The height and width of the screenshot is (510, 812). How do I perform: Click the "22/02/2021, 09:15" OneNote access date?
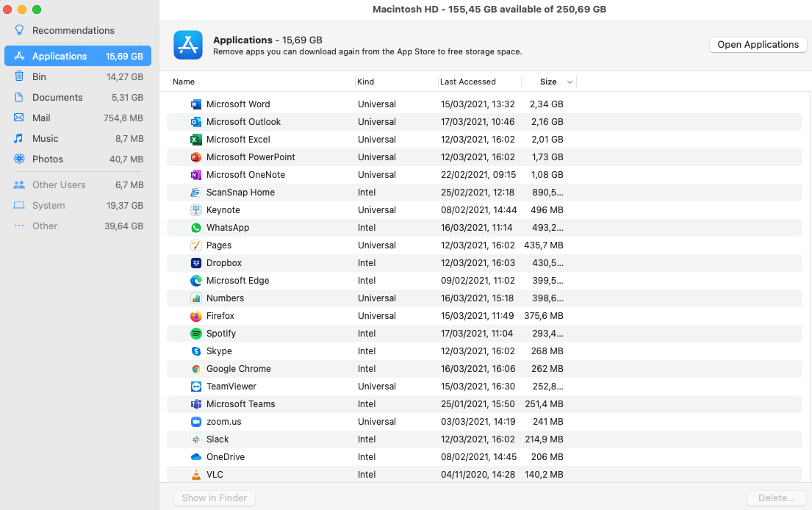coord(478,174)
